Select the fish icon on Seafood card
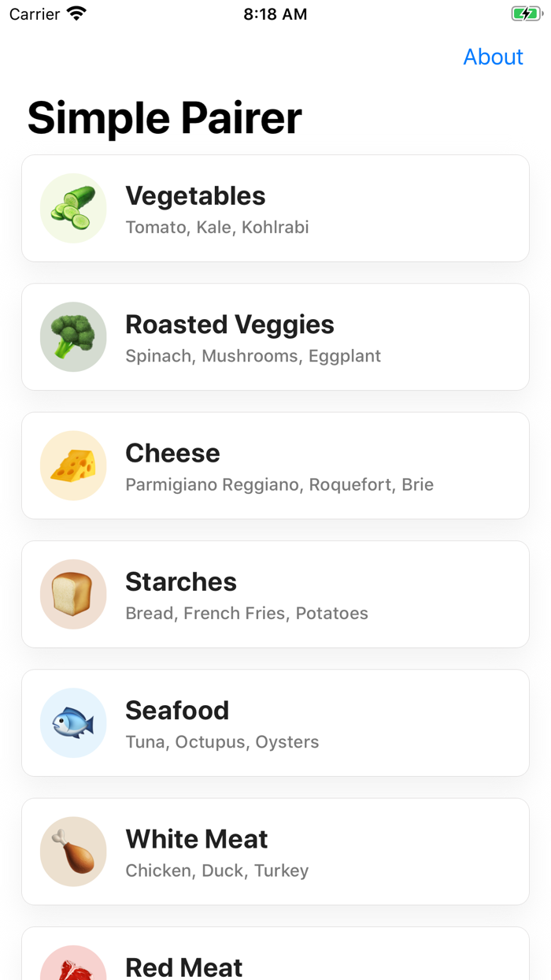 [73, 722]
